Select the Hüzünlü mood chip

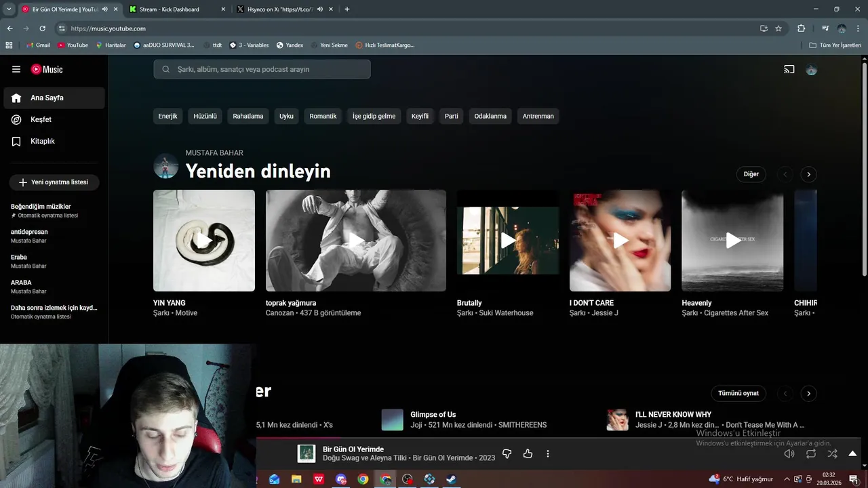tap(205, 116)
